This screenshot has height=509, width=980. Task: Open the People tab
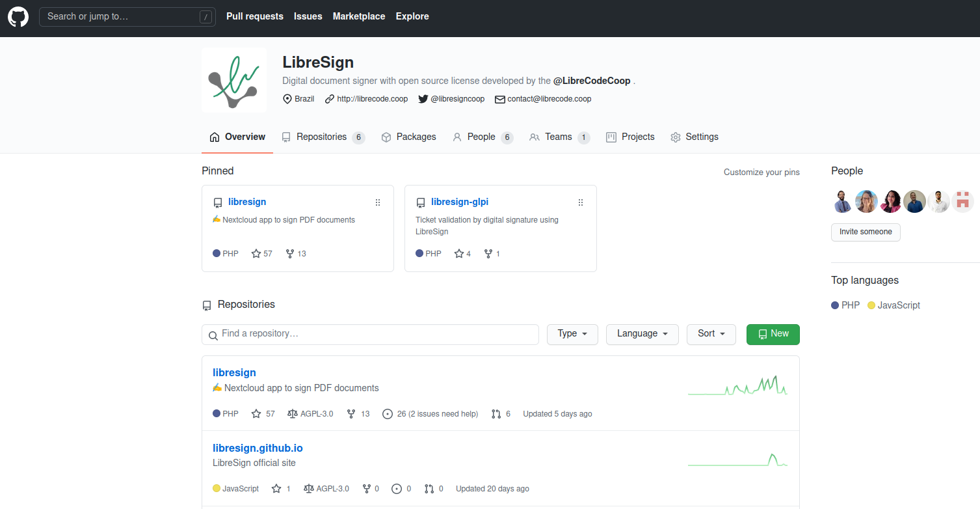click(x=483, y=137)
